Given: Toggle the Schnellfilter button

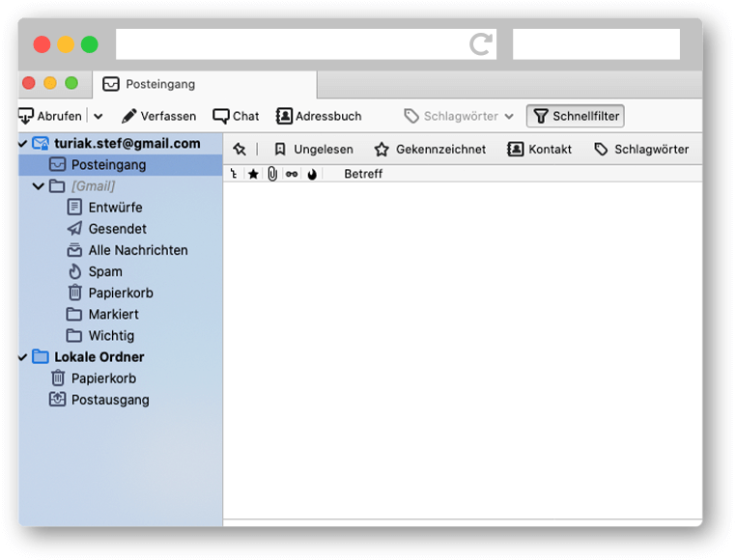Looking at the screenshot, I should (x=576, y=116).
